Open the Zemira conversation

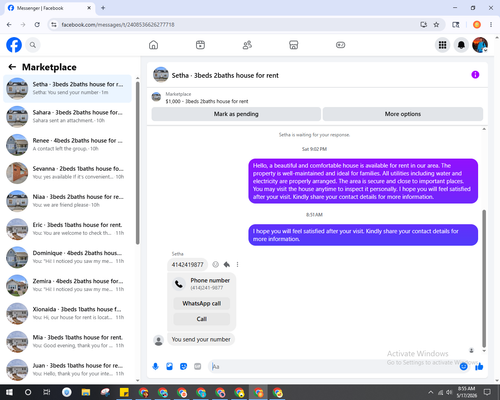pyautogui.click(x=67, y=285)
